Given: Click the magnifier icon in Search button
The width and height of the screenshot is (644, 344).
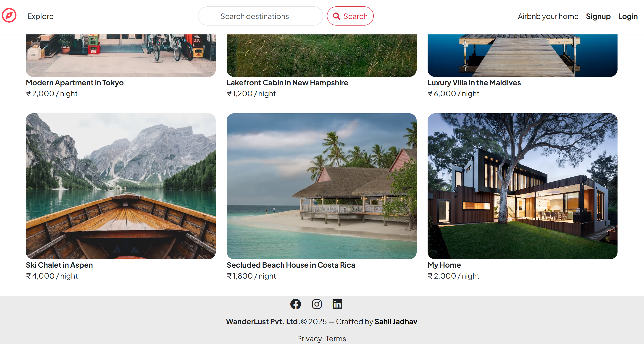Looking at the screenshot, I should point(336,16).
